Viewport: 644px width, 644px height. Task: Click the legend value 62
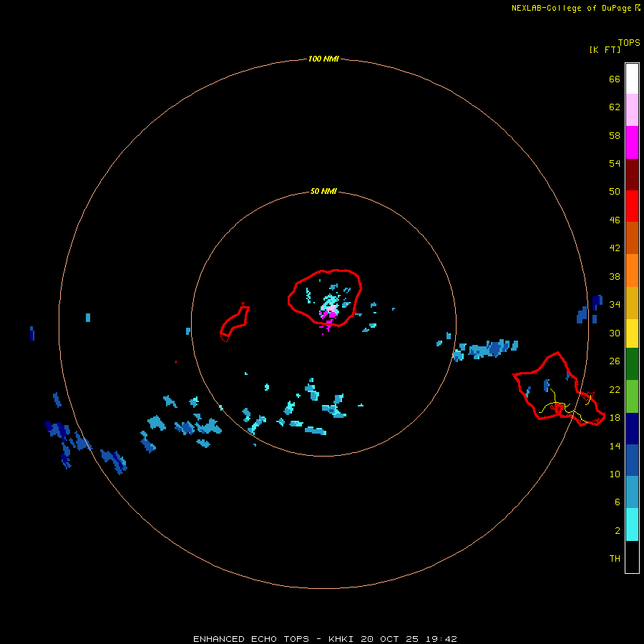coord(615,107)
